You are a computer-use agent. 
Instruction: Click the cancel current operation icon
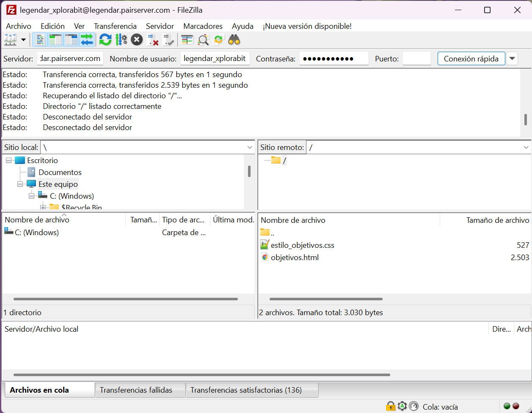click(137, 40)
